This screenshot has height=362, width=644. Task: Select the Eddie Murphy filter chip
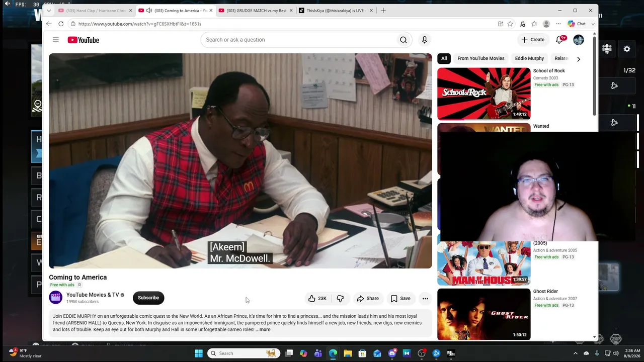tap(529, 58)
